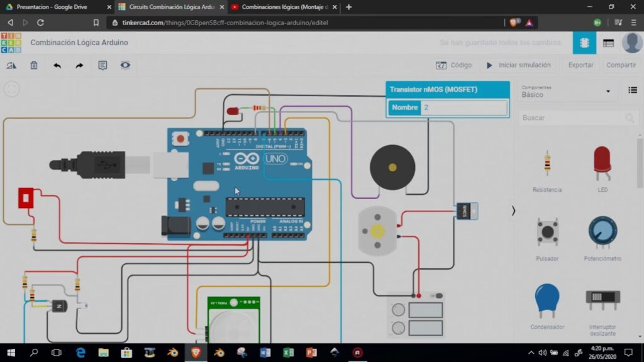The height and width of the screenshot is (362, 644).
Task: Redo the last action
Action: coord(79,65)
